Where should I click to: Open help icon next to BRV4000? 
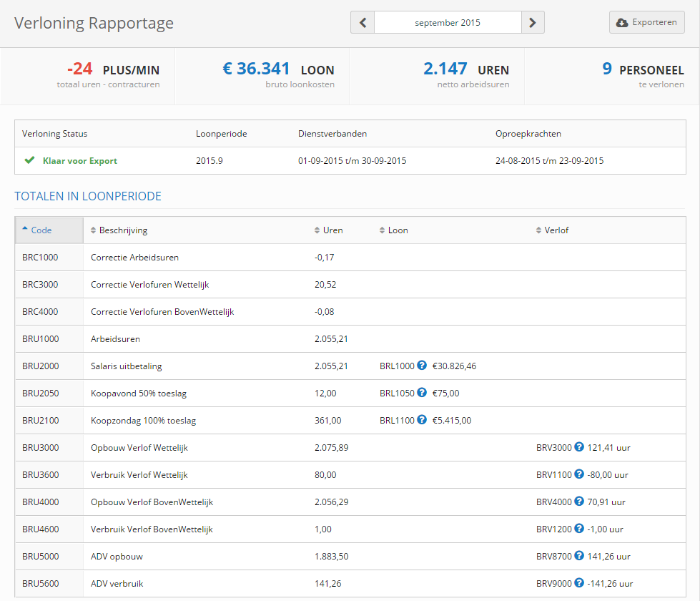click(x=578, y=502)
